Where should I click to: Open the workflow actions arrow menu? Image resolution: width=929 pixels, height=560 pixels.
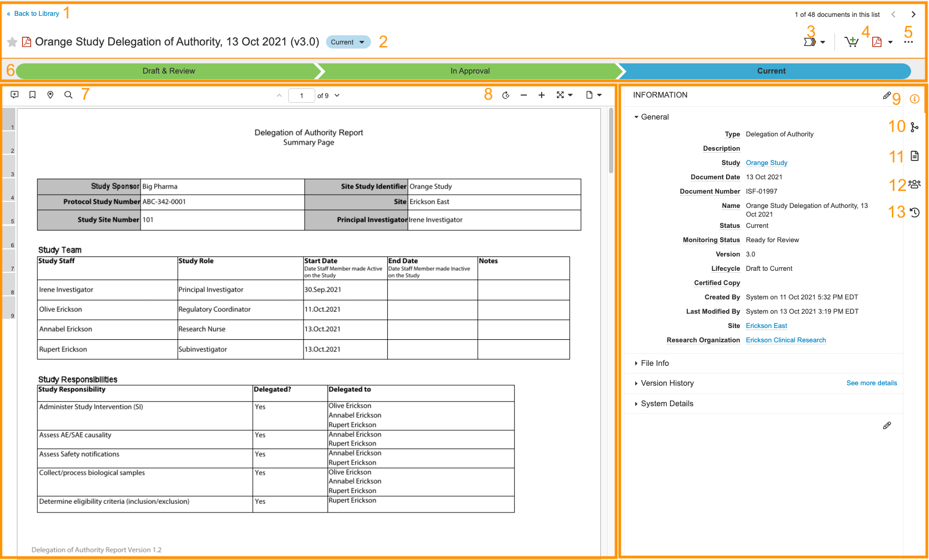click(x=814, y=42)
